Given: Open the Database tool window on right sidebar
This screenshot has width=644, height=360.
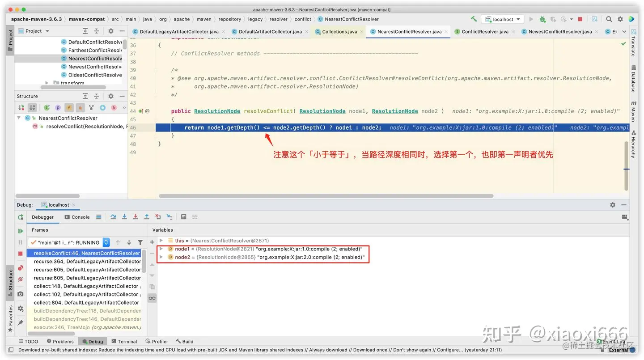Looking at the screenshot, I should coord(633,78).
